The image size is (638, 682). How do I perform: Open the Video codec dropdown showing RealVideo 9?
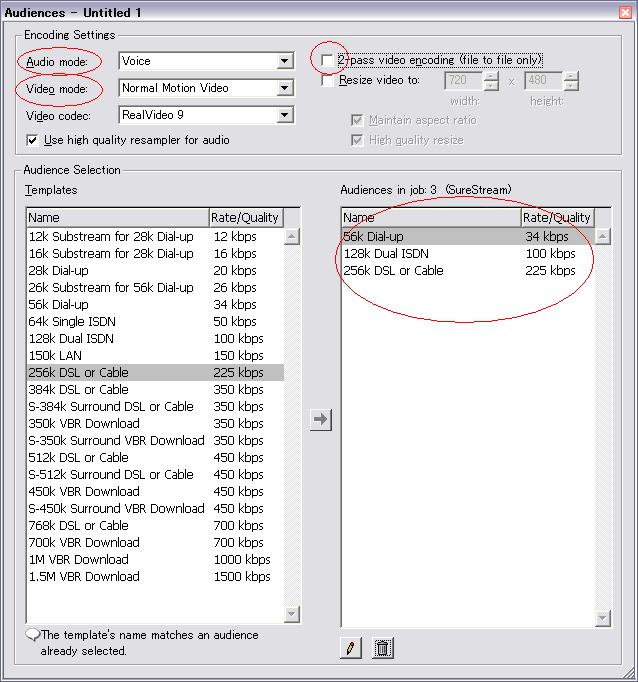pos(207,115)
